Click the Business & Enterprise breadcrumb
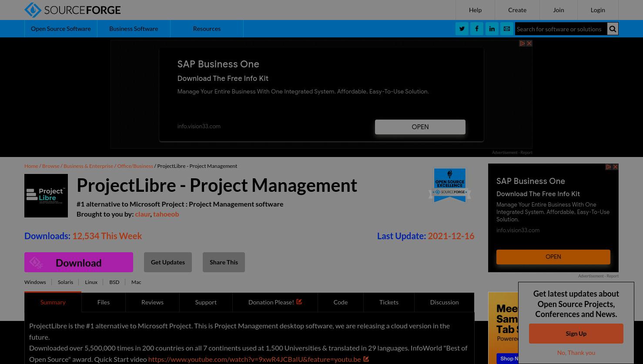 [x=88, y=166]
